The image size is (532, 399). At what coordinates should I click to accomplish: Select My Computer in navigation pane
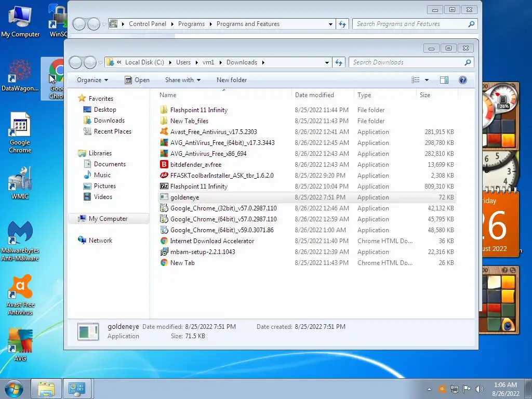(109, 219)
